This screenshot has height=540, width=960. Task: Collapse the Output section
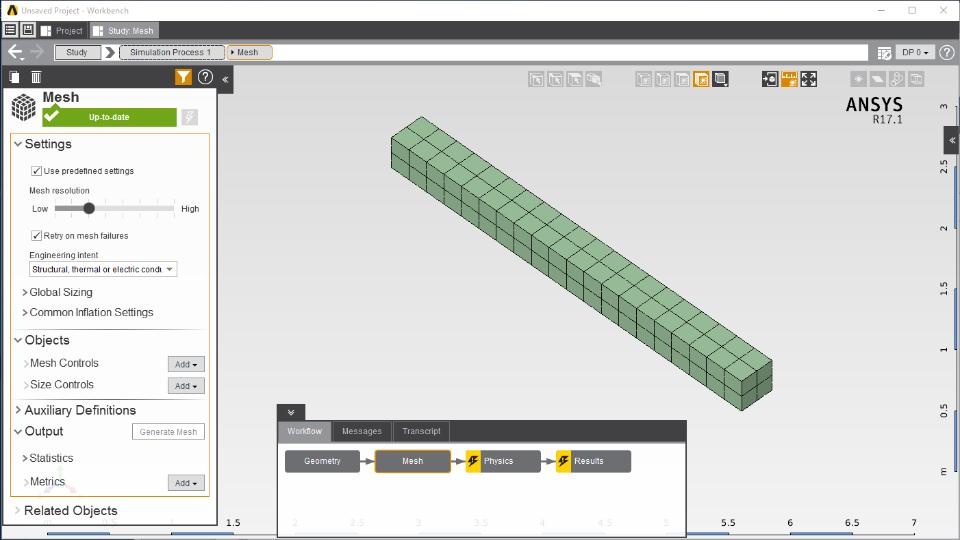18,432
